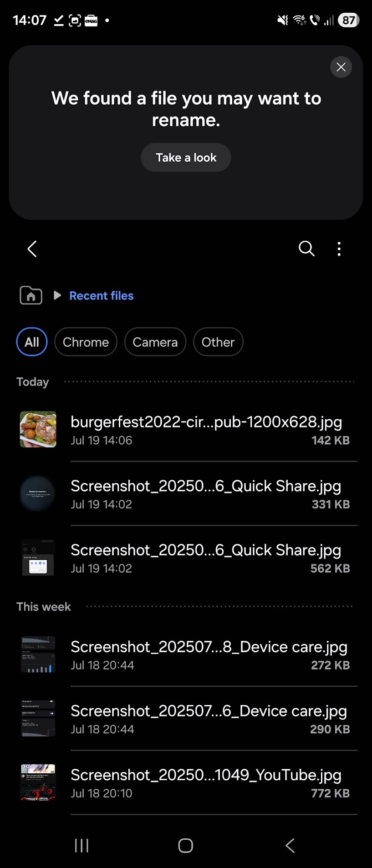Open the YouTube screenshot thumbnail

[x=38, y=782]
